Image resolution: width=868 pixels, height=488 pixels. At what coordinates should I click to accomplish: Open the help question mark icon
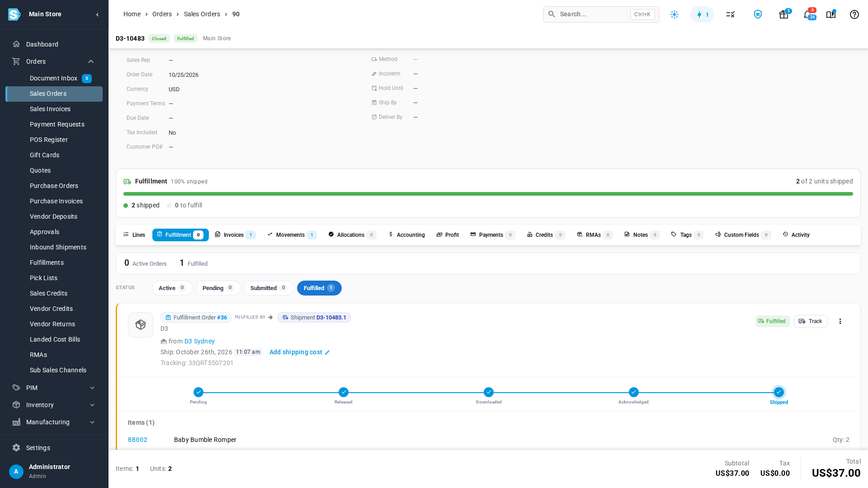pyautogui.click(x=854, y=14)
